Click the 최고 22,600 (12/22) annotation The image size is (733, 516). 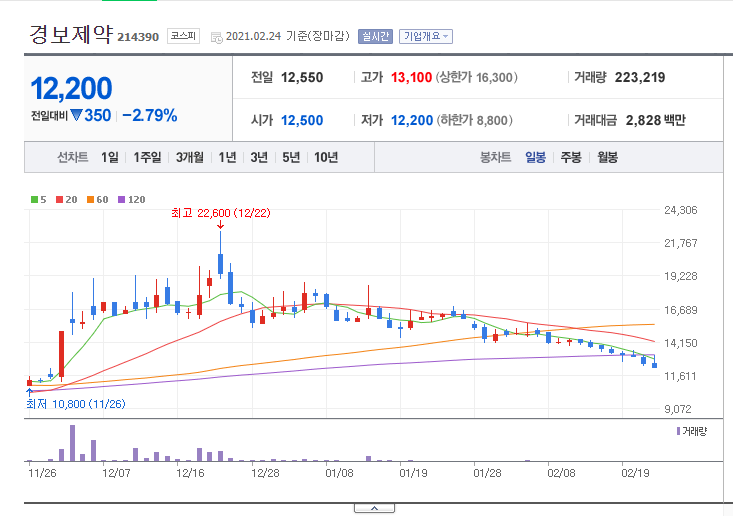point(221,213)
